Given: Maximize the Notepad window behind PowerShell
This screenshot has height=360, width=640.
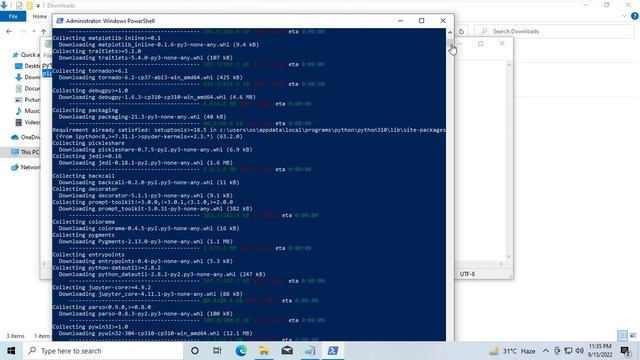Looking at the screenshot, I should pyautogui.click(x=481, y=44).
